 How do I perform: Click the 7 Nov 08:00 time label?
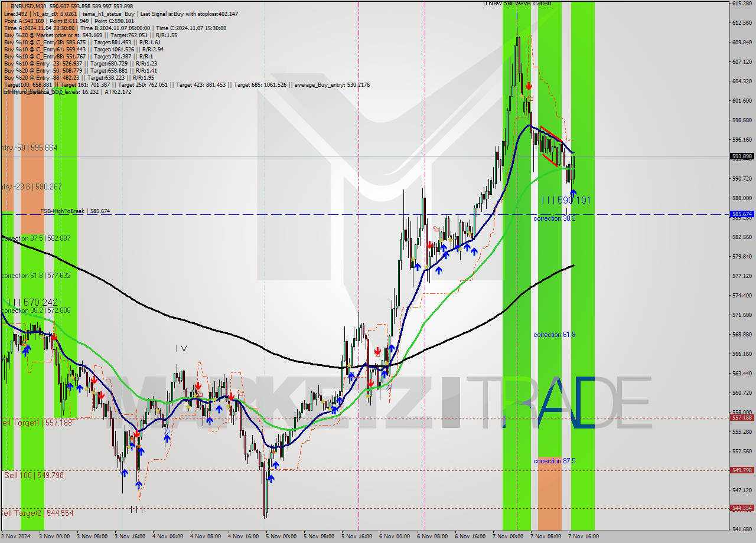pyautogui.click(x=546, y=537)
